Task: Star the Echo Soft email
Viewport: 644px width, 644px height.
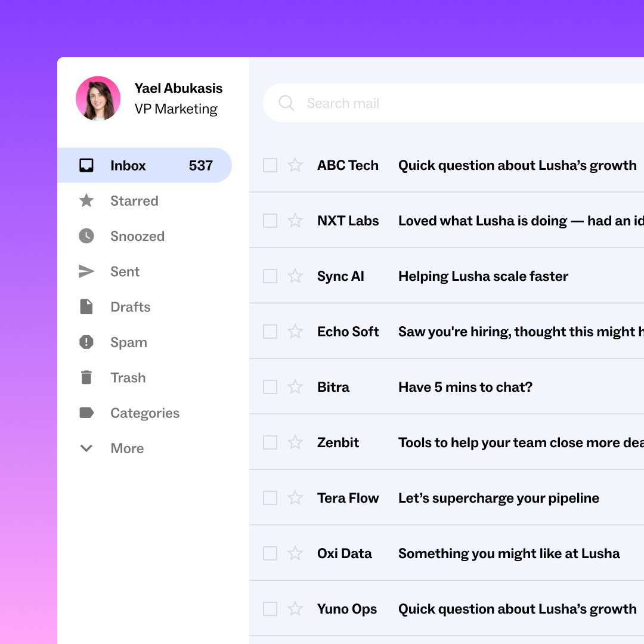Action: pyautogui.click(x=295, y=332)
